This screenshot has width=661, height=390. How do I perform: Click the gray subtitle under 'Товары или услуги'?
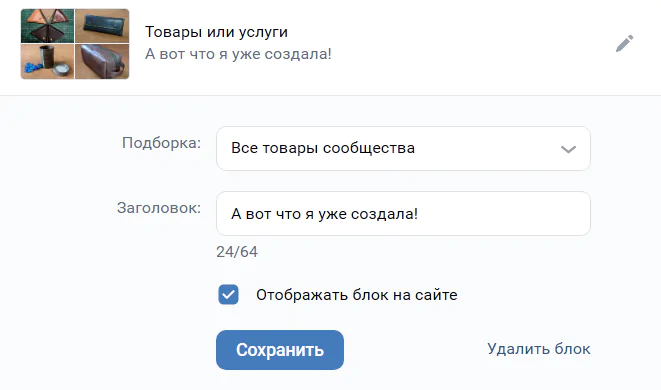pos(238,54)
